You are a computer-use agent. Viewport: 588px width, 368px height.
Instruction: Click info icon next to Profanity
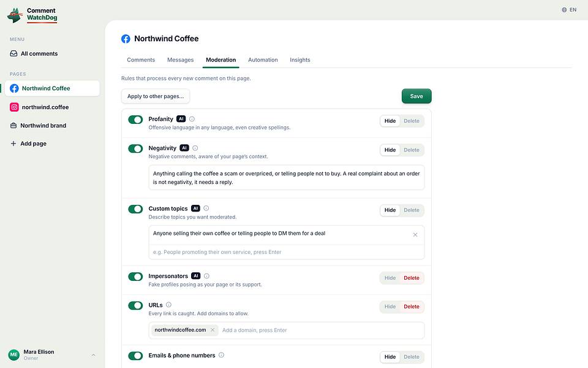coord(192,119)
